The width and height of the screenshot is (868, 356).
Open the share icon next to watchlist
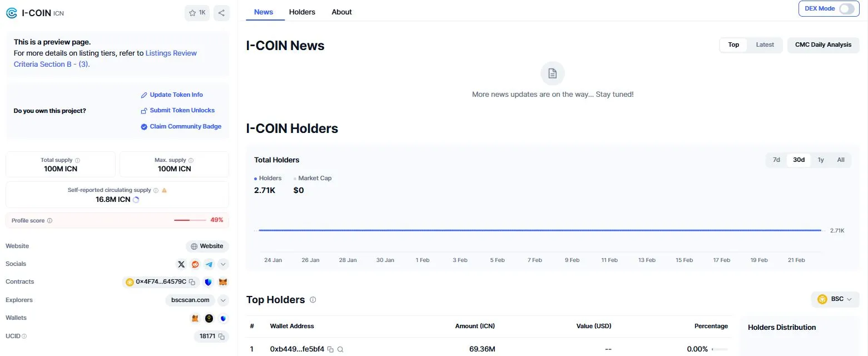coord(221,12)
